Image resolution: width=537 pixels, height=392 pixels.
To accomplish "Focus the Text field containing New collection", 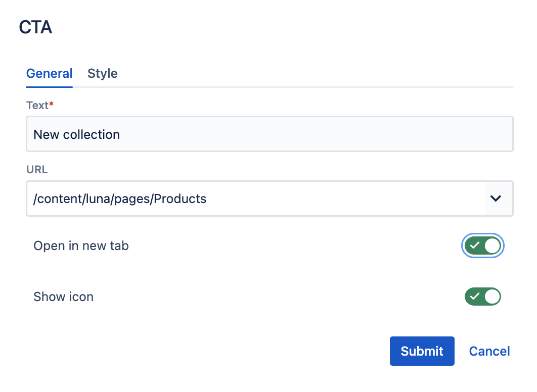I will tap(270, 134).
